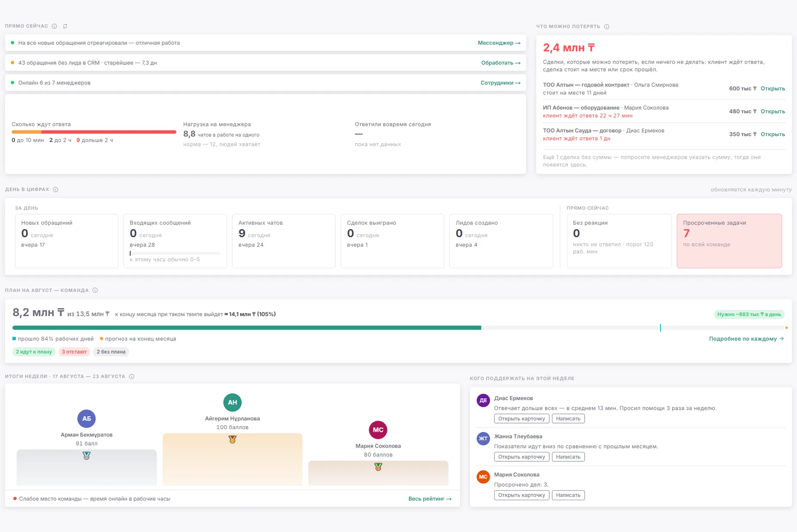Open card for Жанна Тлеубаева
Image resolution: width=797 pixels, height=532 pixels.
point(522,457)
